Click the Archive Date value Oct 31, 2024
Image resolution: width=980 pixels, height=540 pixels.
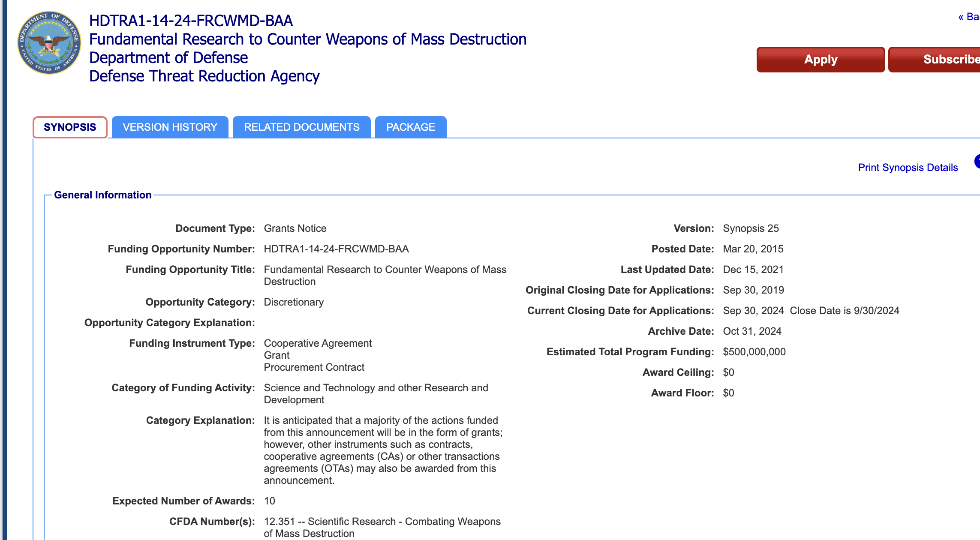click(752, 331)
